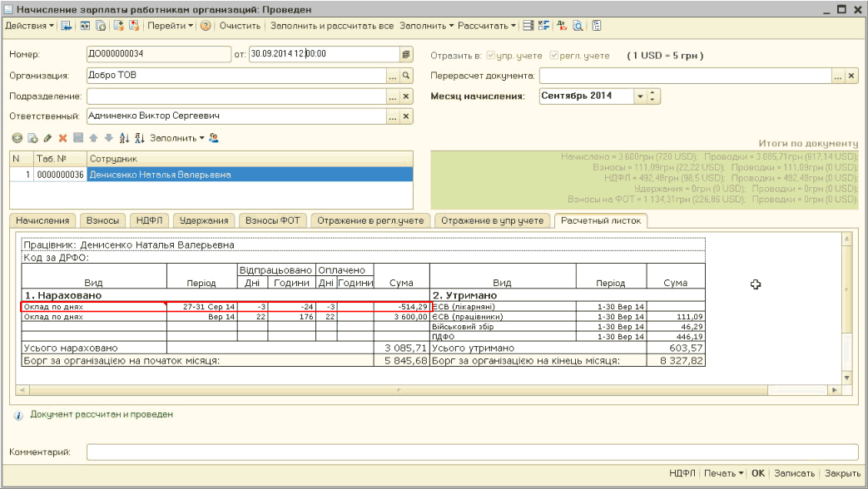Click month stepper beside Сентябрь 2014

pyautogui.click(x=653, y=96)
